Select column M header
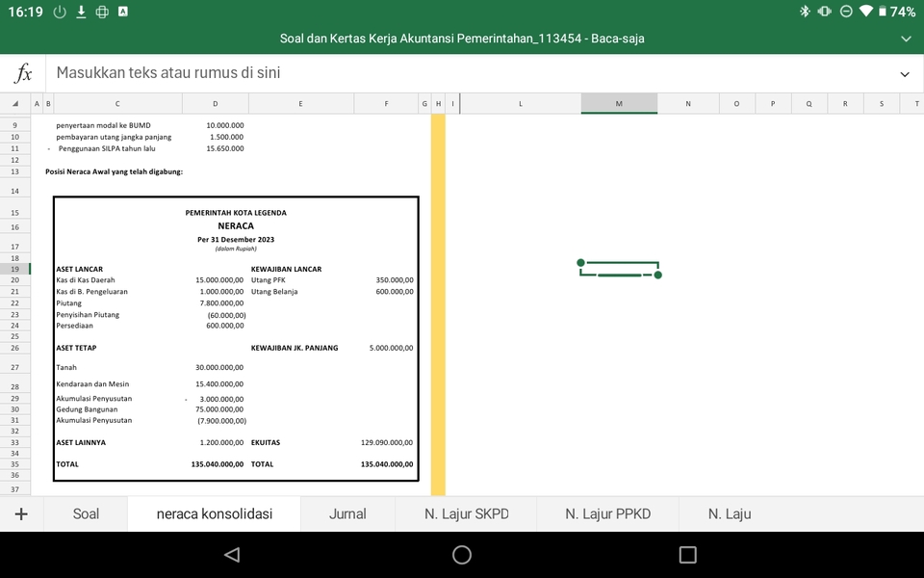This screenshot has width=924, height=578. (619, 103)
